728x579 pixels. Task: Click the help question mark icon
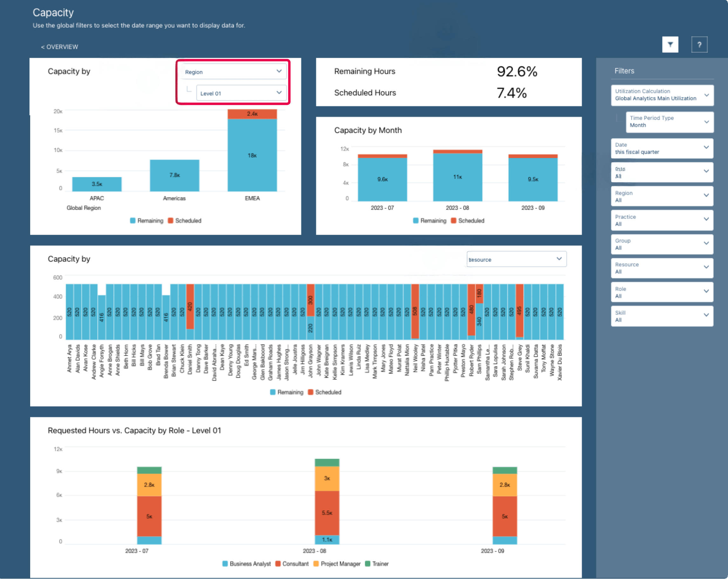coord(700,44)
